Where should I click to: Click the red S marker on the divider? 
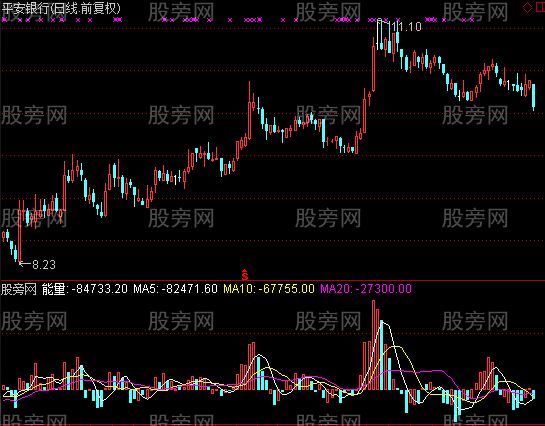pos(245,275)
